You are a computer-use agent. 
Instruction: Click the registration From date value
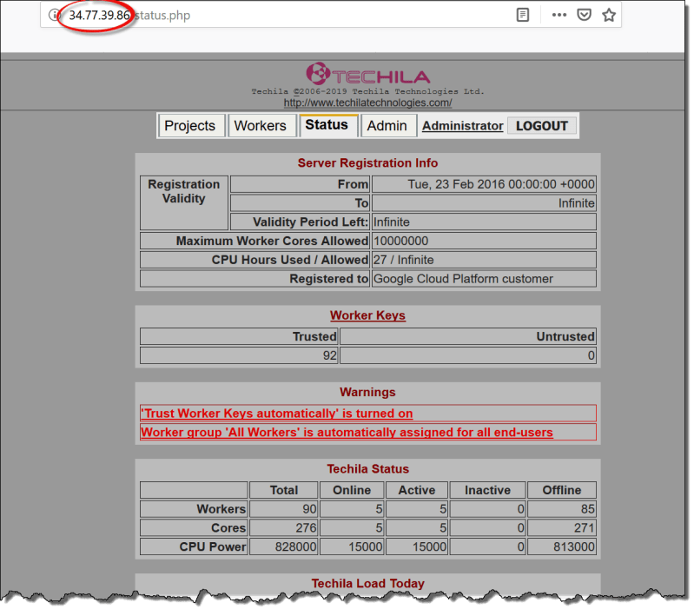[501, 184]
